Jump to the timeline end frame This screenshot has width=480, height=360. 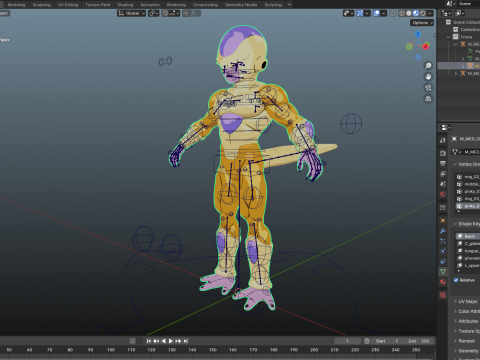coord(186,341)
